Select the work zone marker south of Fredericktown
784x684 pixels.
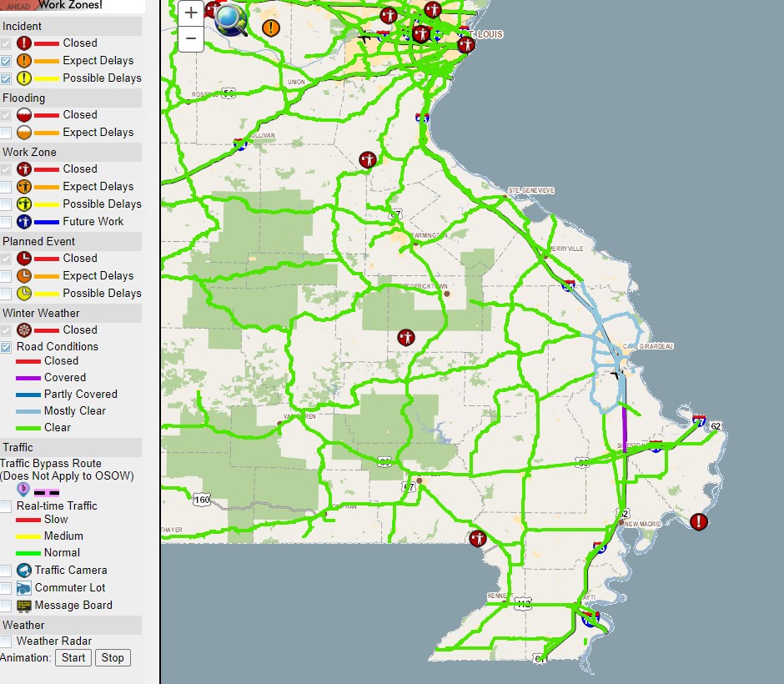[406, 338]
